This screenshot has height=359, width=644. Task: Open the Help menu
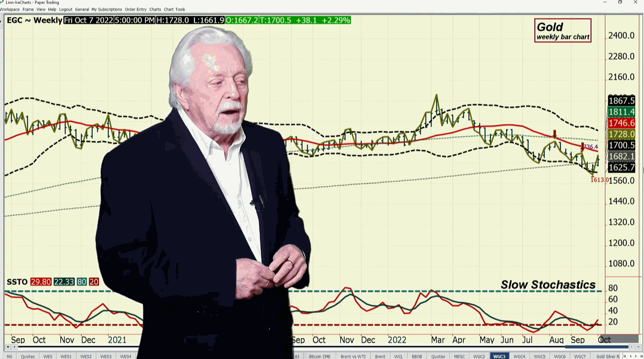pos(52,9)
